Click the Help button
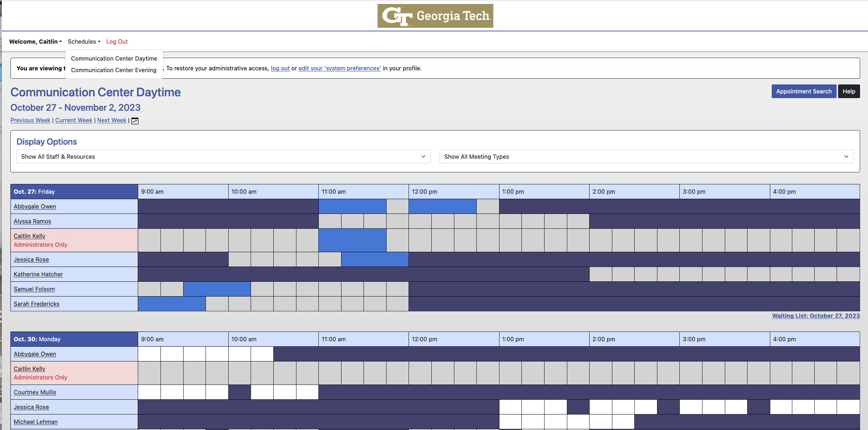 (849, 91)
